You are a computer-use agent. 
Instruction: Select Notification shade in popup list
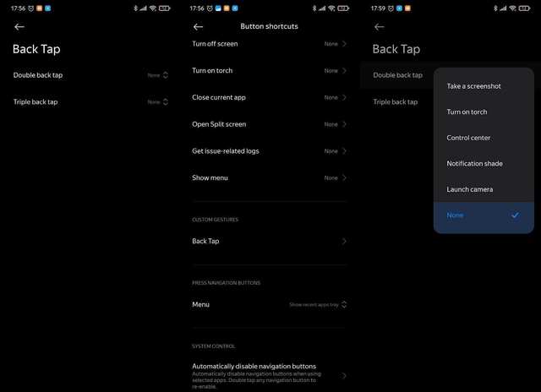click(474, 163)
